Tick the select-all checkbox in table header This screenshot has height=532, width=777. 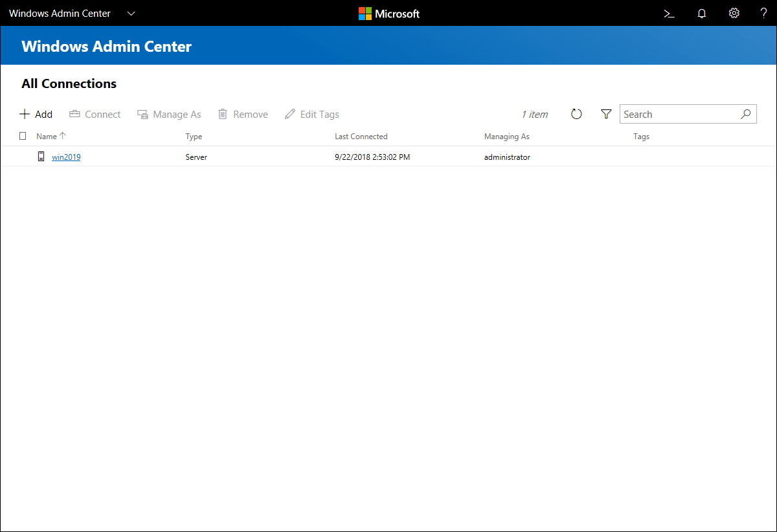(x=23, y=137)
